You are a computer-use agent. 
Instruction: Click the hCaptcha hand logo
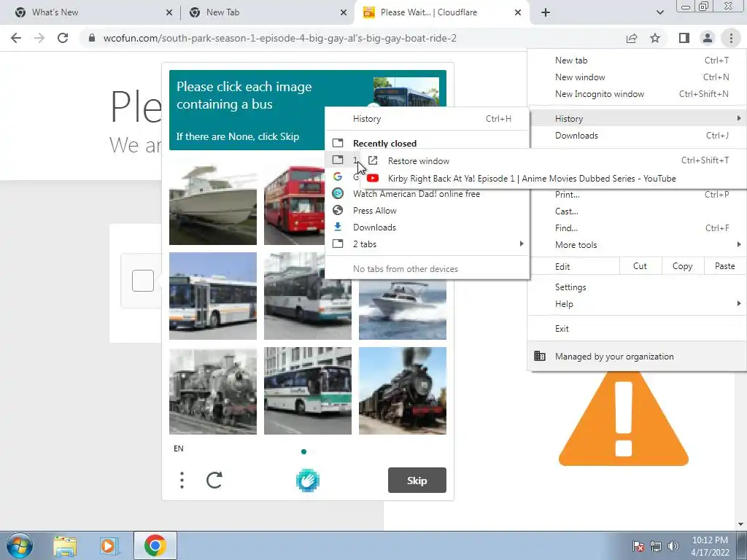[x=308, y=480]
